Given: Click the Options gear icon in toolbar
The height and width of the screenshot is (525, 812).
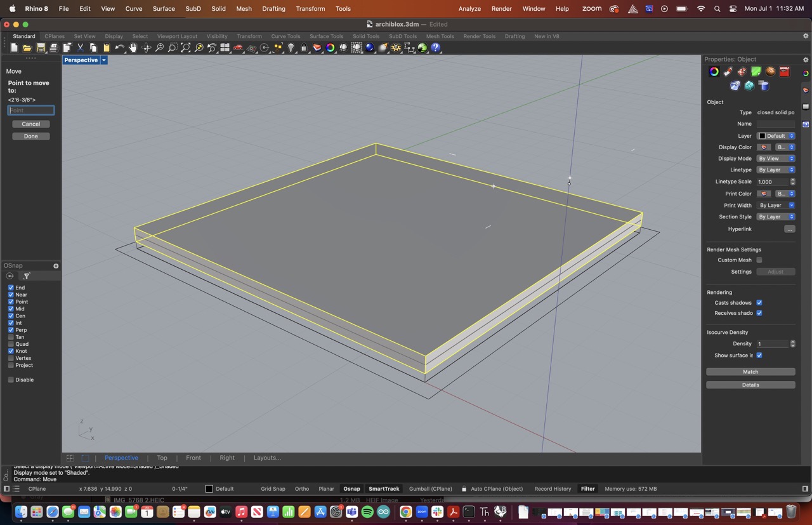Looking at the screenshot, I should click(x=396, y=48).
